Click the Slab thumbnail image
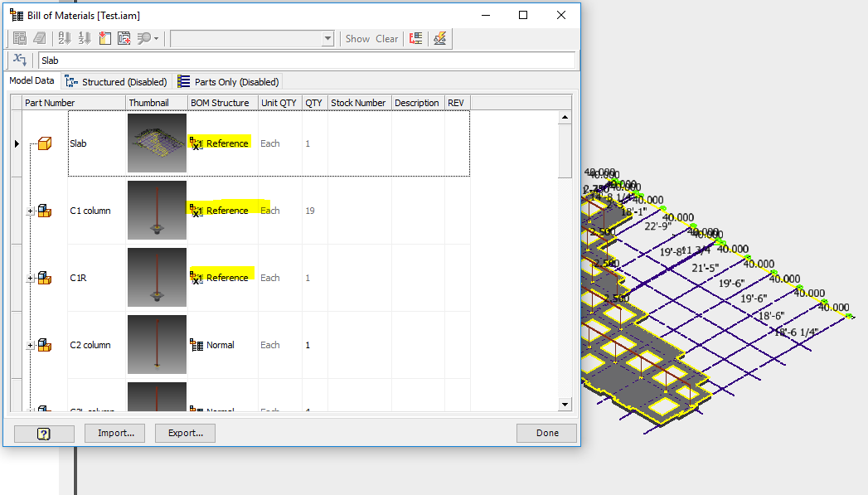The height and width of the screenshot is (495, 868). coord(156,143)
